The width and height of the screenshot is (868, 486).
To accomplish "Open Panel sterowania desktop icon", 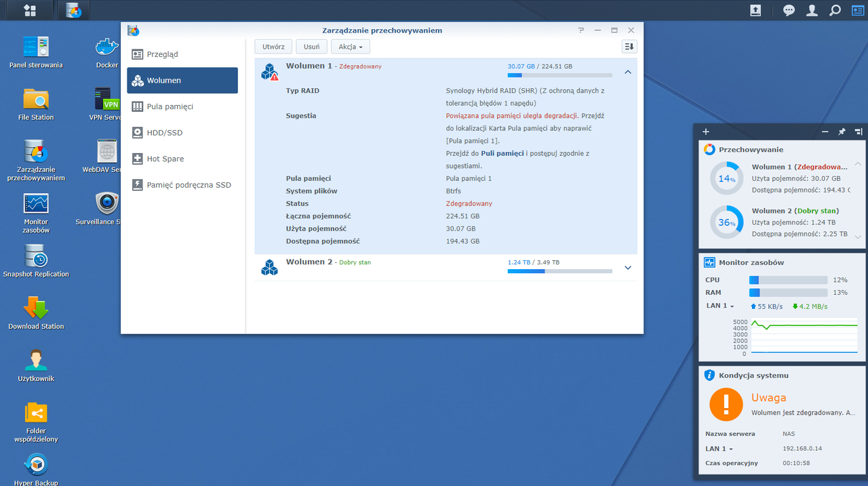I will point(36,52).
